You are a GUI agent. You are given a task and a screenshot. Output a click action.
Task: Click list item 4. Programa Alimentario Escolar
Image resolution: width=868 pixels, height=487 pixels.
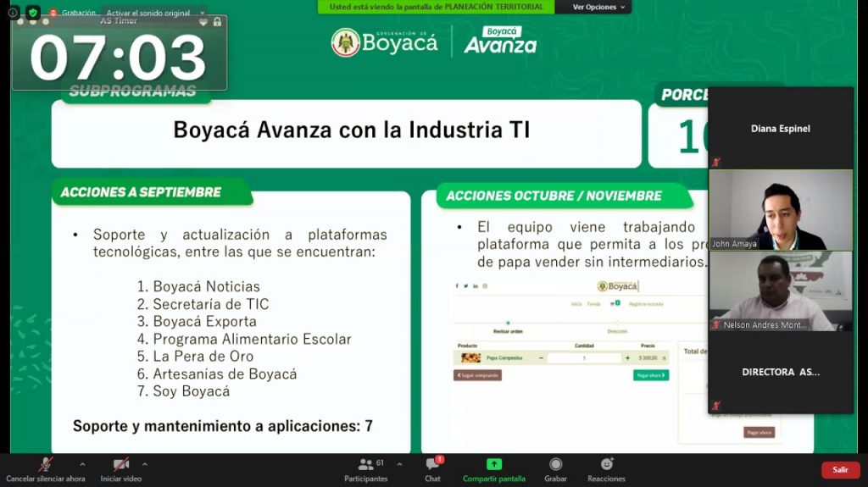click(244, 339)
